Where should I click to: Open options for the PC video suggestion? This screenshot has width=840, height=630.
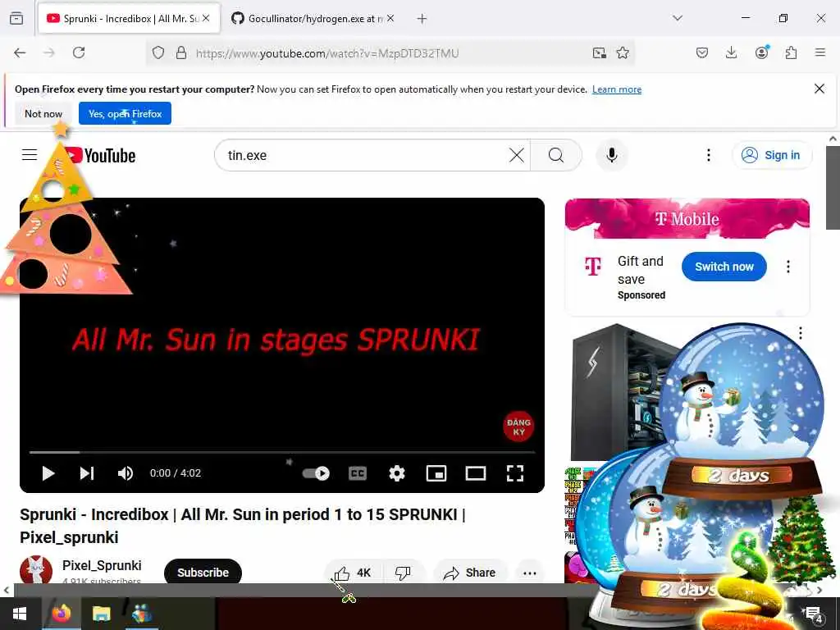pyautogui.click(x=801, y=333)
